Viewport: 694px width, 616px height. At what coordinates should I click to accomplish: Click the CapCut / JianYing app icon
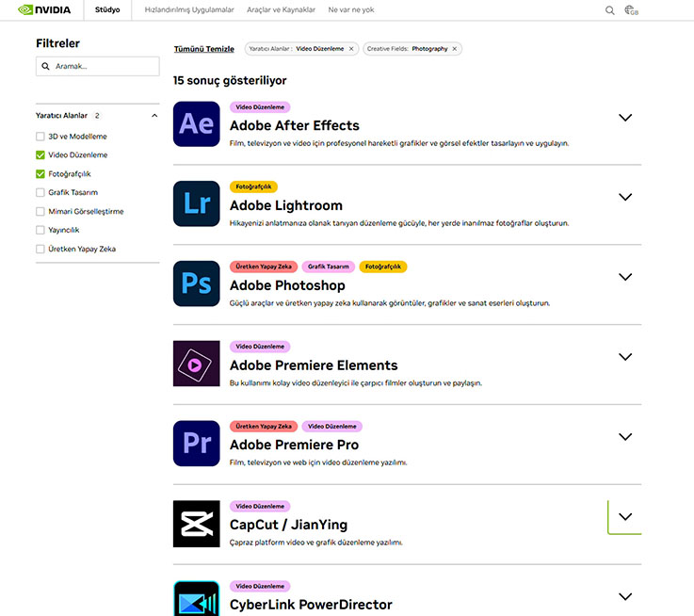197,524
